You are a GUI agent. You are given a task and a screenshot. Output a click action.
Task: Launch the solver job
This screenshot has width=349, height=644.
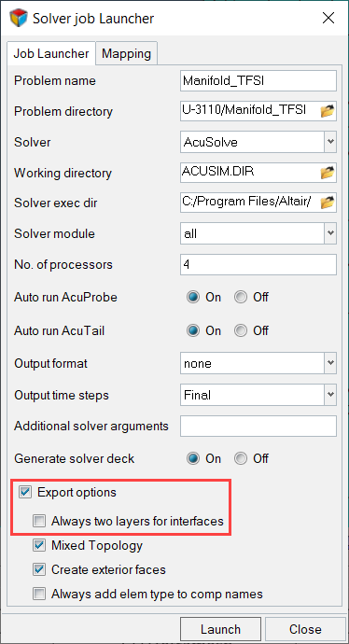[x=220, y=629]
